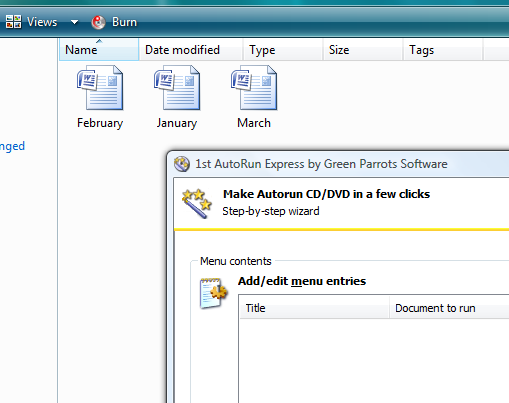Image resolution: width=509 pixels, height=403 pixels.
Task: Click the 1st AutoRun Express title bar icon
Action: [x=182, y=164]
